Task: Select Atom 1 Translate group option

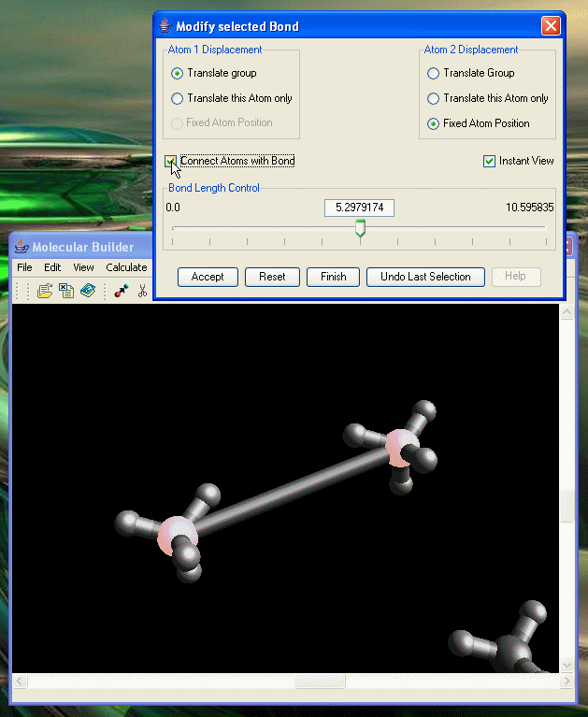Action: point(177,73)
